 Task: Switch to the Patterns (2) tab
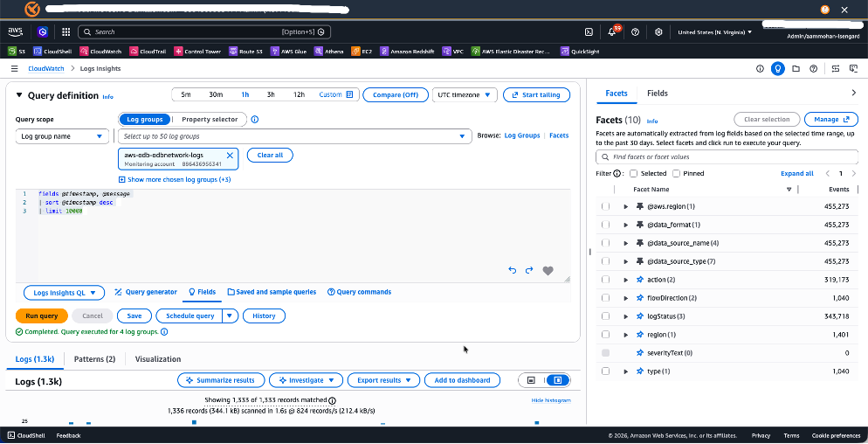click(x=94, y=359)
